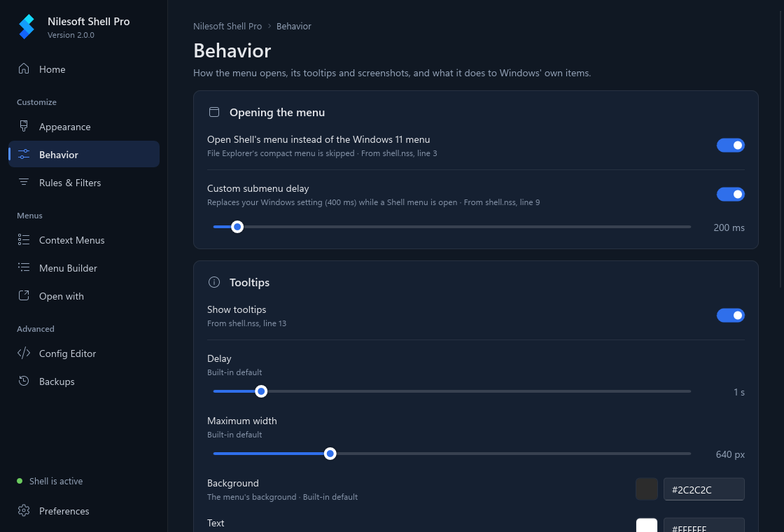Click the Menu Builder icon
The image size is (784, 532).
point(24,267)
